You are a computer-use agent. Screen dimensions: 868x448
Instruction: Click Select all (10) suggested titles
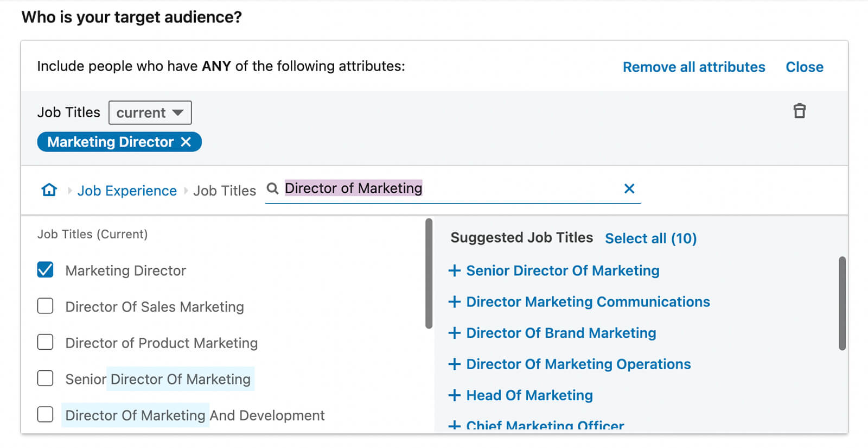click(650, 238)
